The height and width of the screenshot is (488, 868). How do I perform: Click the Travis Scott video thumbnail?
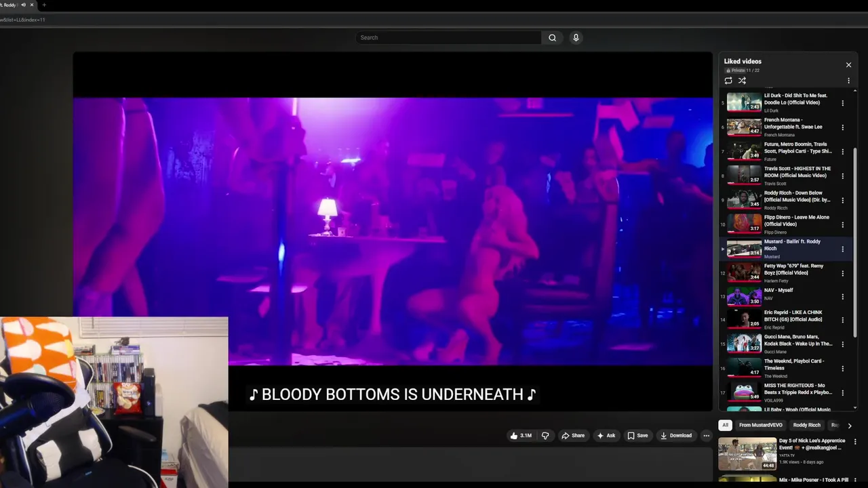pyautogui.click(x=744, y=176)
